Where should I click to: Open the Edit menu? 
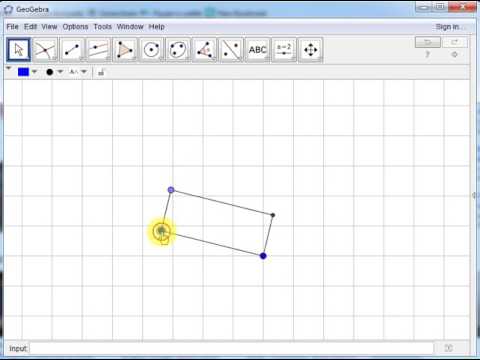30,27
